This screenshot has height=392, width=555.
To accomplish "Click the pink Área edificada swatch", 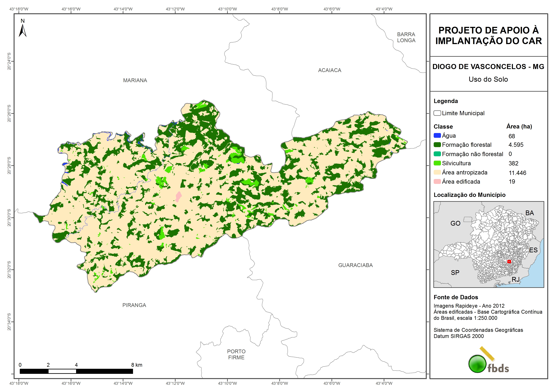I will pyautogui.click(x=437, y=181).
